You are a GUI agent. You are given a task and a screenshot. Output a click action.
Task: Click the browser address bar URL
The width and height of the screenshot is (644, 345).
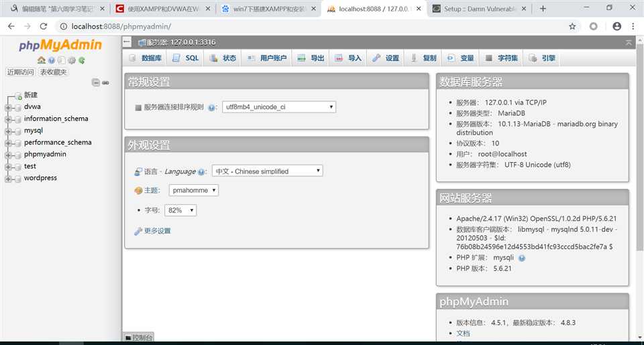pos(121,26)
